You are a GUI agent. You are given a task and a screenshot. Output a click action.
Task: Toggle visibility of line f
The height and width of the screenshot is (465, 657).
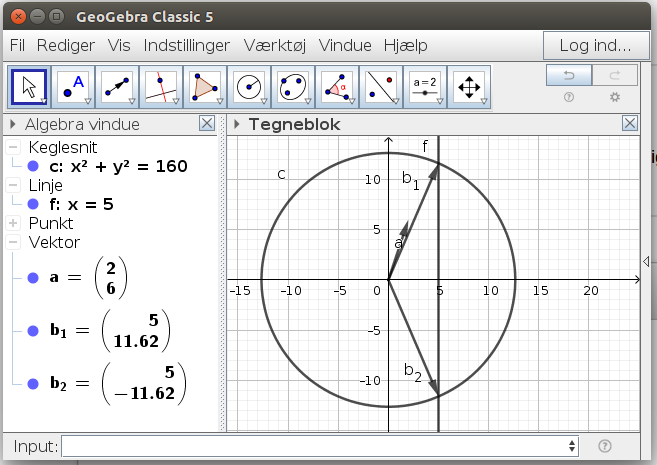[33, 204]
